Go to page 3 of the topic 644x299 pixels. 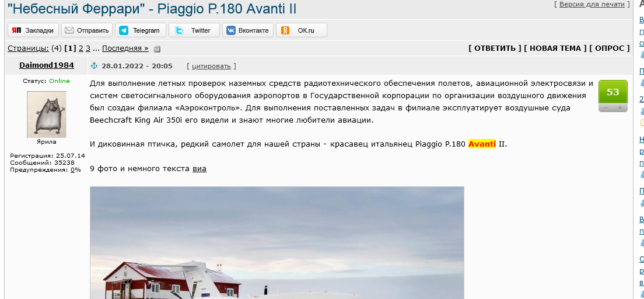88,48
